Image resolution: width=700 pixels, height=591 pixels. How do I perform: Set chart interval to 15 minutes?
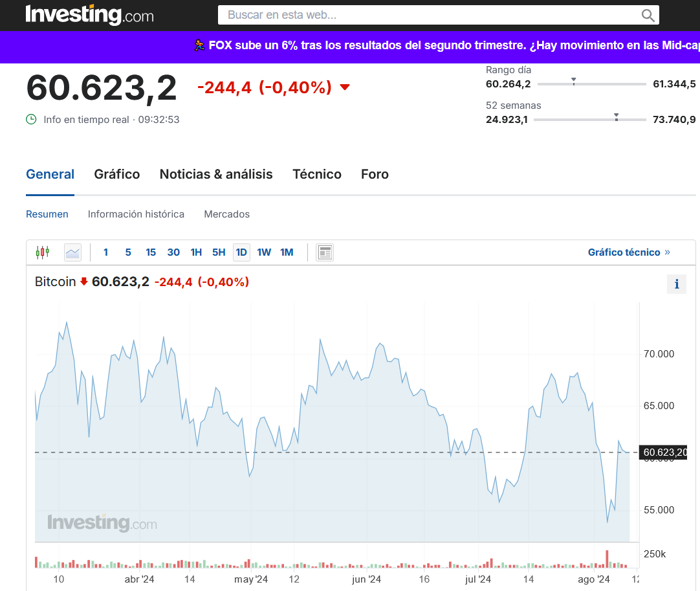pyautogui.click(x=151, y=252)
